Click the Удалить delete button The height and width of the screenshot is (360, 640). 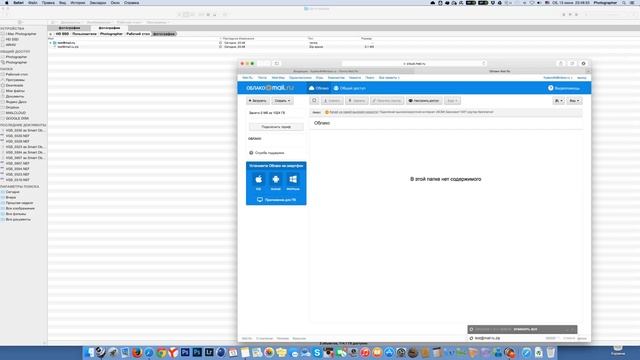(x=357, y=100)
